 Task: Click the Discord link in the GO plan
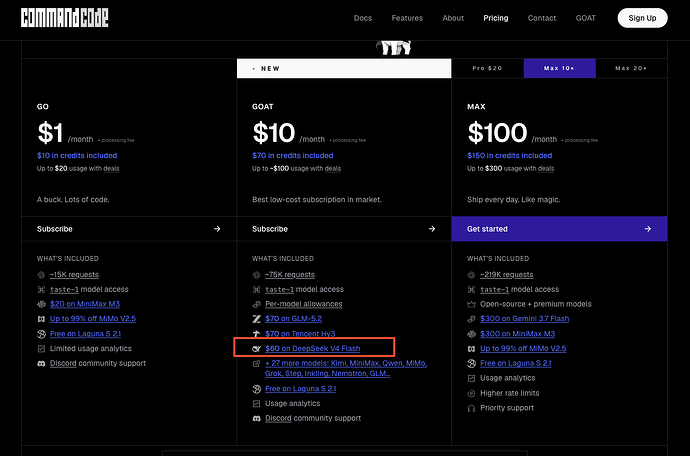(63, 364)
